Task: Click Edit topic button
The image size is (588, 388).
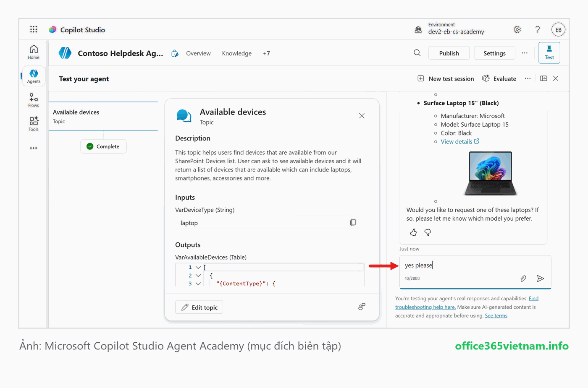Action: (x=199, y=307)
